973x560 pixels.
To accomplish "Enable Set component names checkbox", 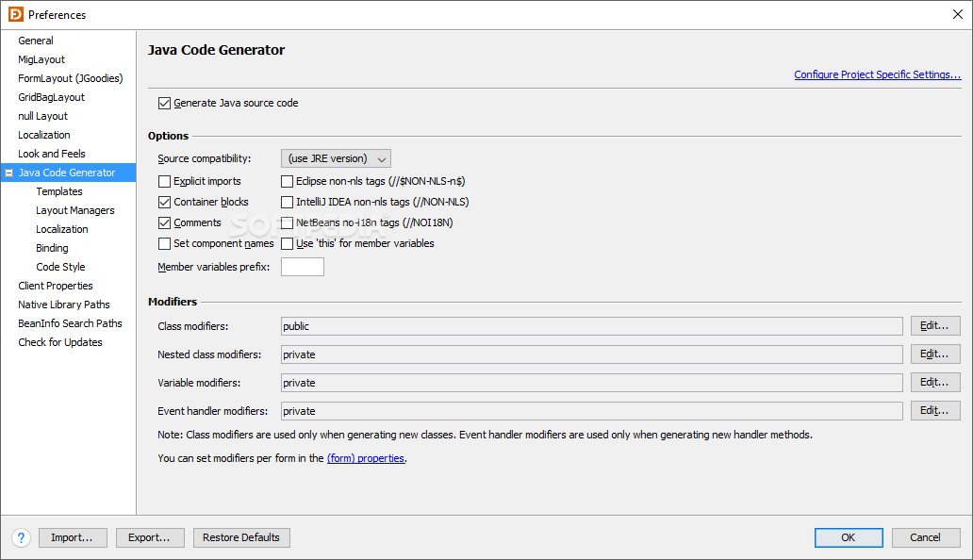I will (164, 244).
